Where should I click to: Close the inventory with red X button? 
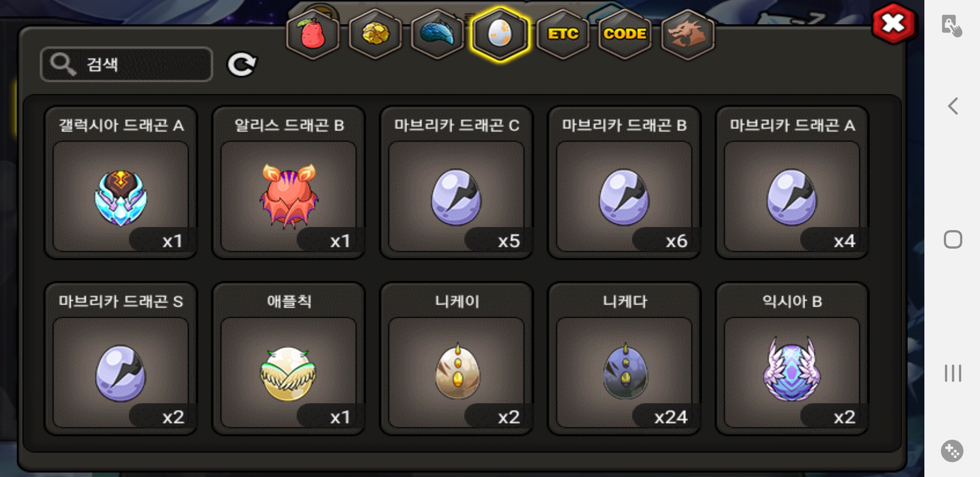(893, 23)
